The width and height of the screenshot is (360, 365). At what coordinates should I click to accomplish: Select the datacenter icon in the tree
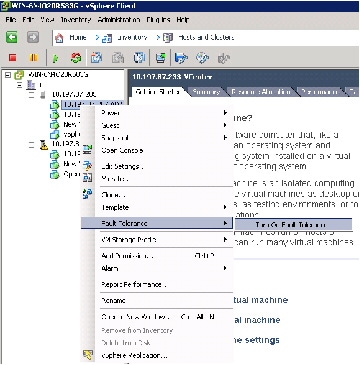31,85
